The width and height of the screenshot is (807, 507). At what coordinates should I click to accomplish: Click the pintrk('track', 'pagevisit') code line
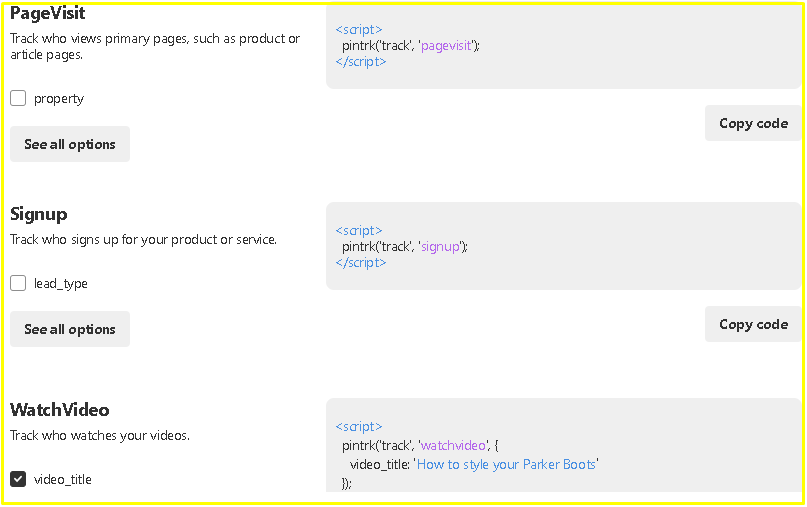coord(411,46)
